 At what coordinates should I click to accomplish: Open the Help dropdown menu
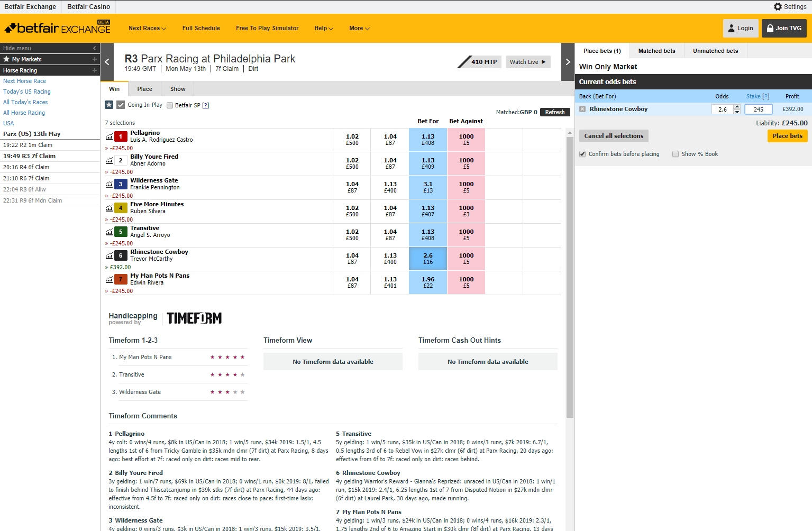pos(324,29)
